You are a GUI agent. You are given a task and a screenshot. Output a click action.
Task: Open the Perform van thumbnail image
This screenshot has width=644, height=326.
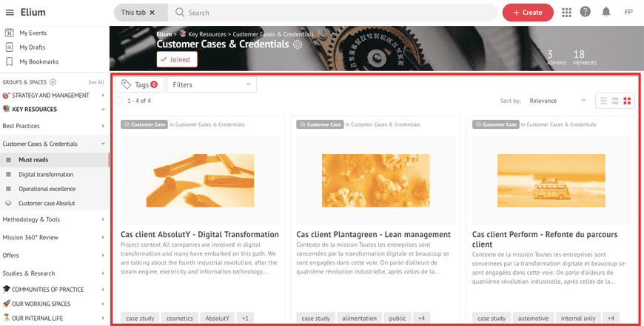[x=551, y=181]
